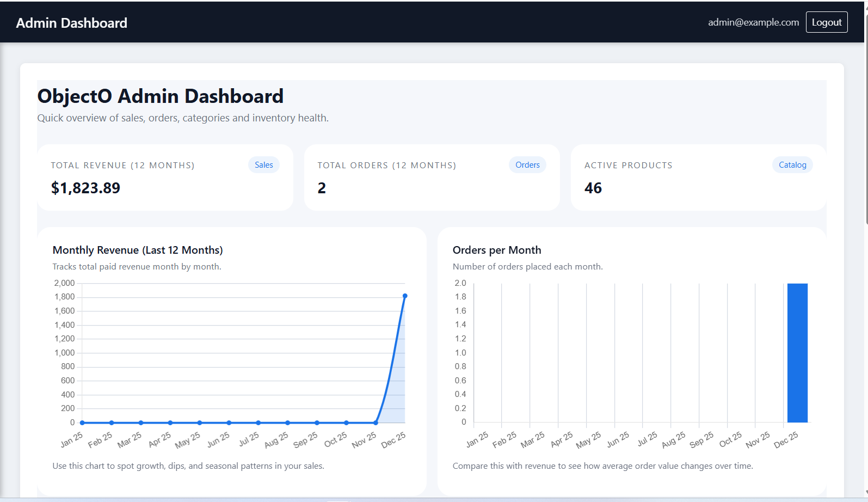Click the ObjectO Admin Dashboard heading
Image resolution: width=868 pixels, height=502 pixels.
click(160, 96)
